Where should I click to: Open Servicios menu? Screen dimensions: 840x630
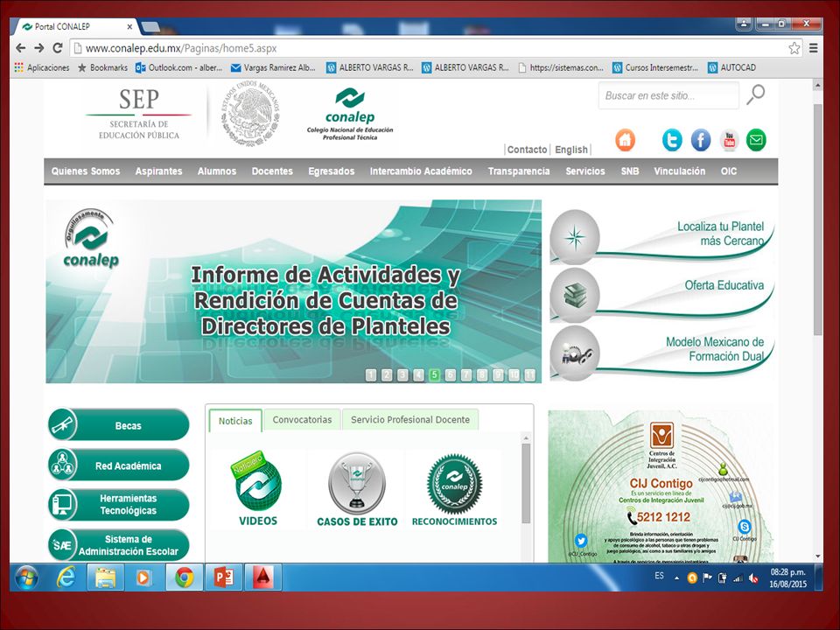585,171
